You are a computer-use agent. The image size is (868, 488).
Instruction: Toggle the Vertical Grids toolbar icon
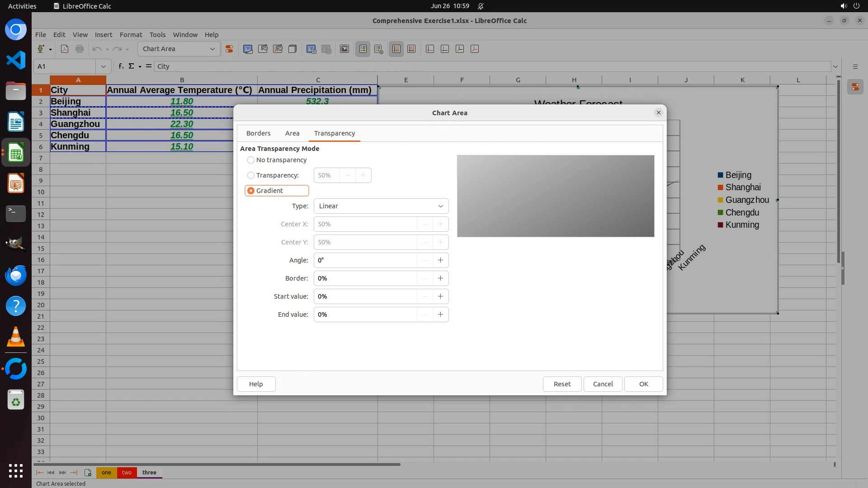pyautogui.click(x=411, y=49)
